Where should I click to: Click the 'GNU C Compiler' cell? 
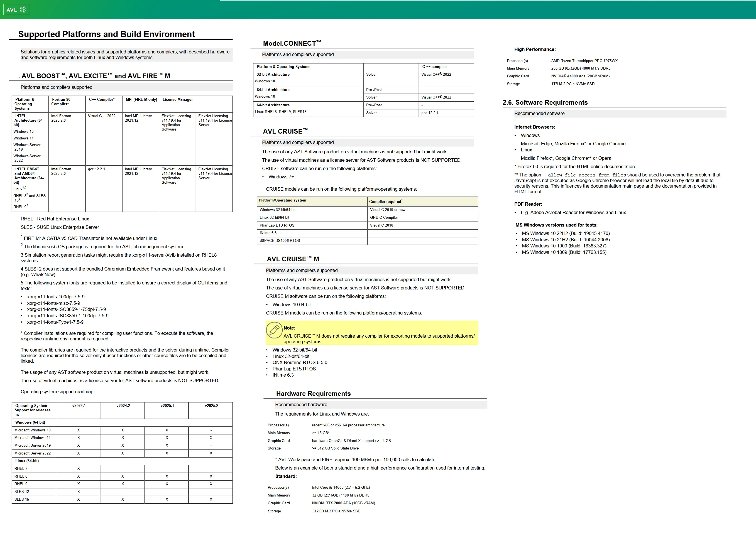pos(384,218)
